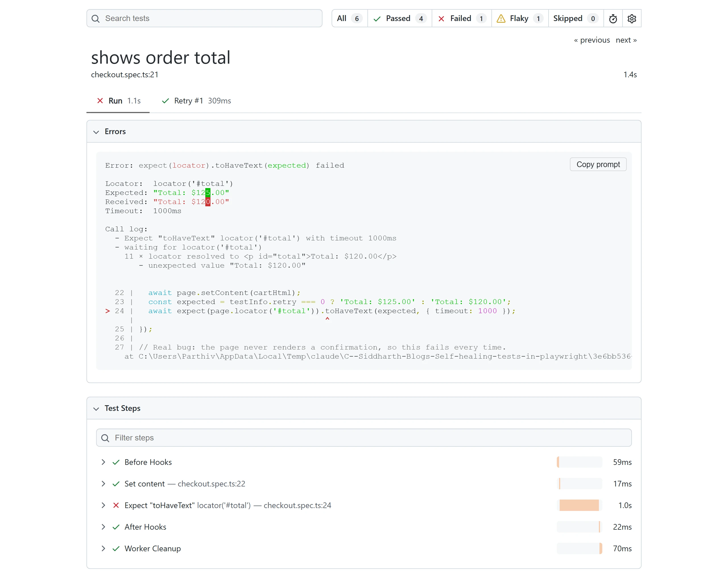The image size is (728, 574).
Task: Click the Received value 'Total: $120.00'
Action: [x=191, y=202]
